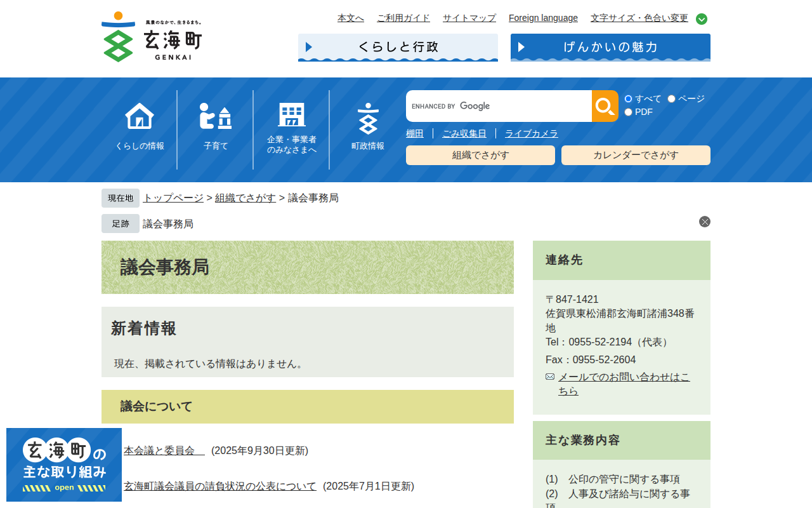
Task: Click the envelope icon beside the inquiry link
Action: 549,376
